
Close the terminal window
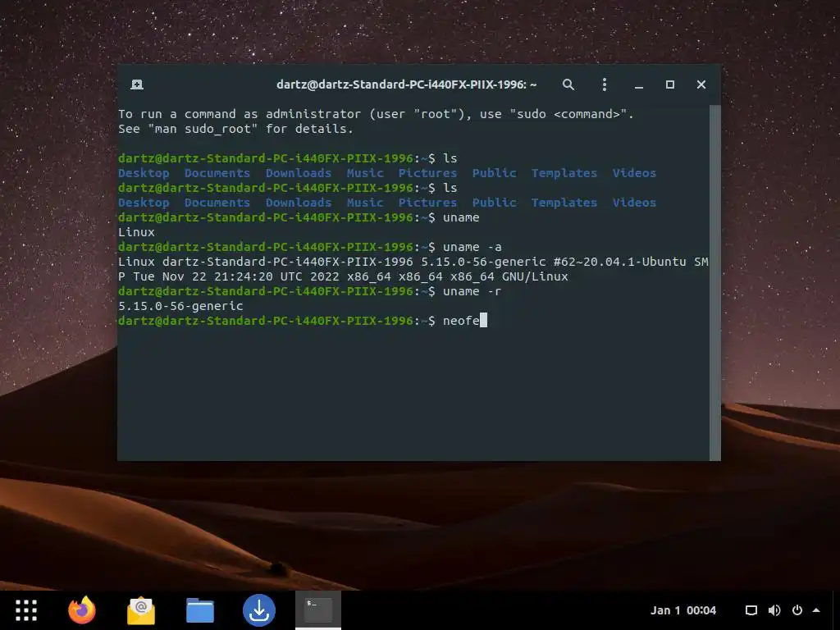click(x=701, y=84)
